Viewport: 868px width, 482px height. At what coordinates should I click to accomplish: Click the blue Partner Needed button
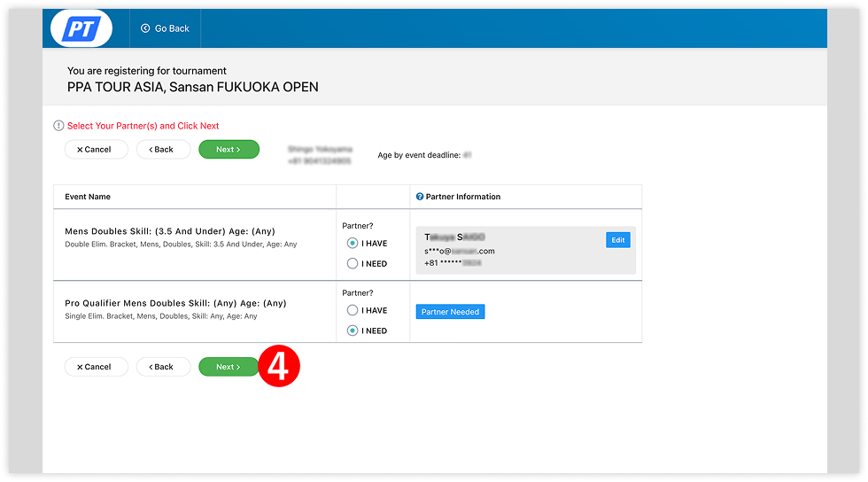[x=450, y=312]
